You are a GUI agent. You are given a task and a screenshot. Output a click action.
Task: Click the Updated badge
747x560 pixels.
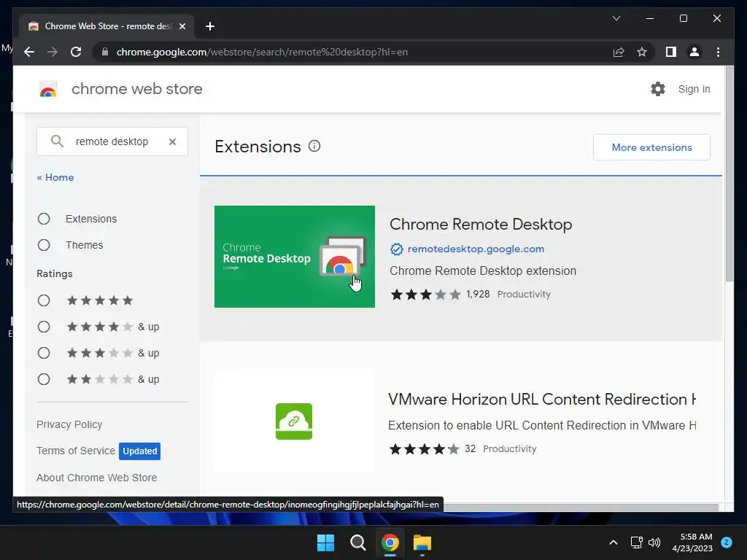tap(139, 451)
